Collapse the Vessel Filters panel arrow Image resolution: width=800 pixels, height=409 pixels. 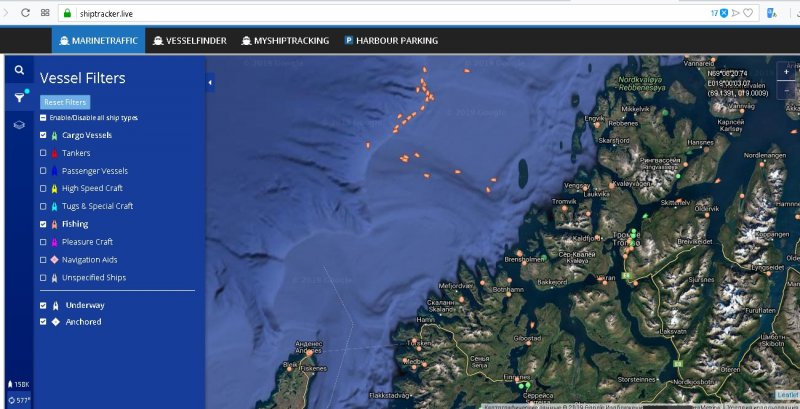[210, 84]
